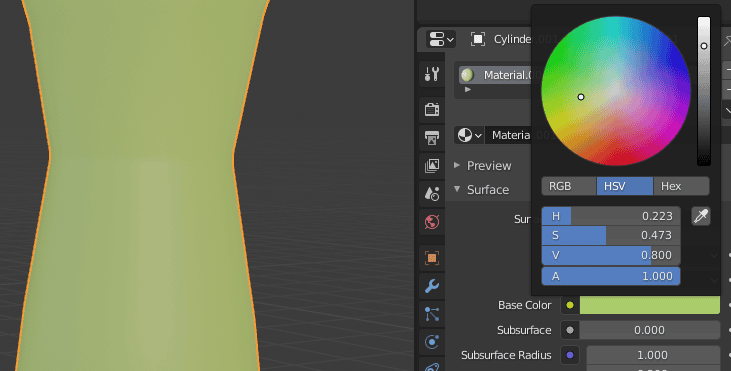Click the Subsurface Radius 1.000 field
The height and width of the screenshot is (371, 731).
[653, 355]
